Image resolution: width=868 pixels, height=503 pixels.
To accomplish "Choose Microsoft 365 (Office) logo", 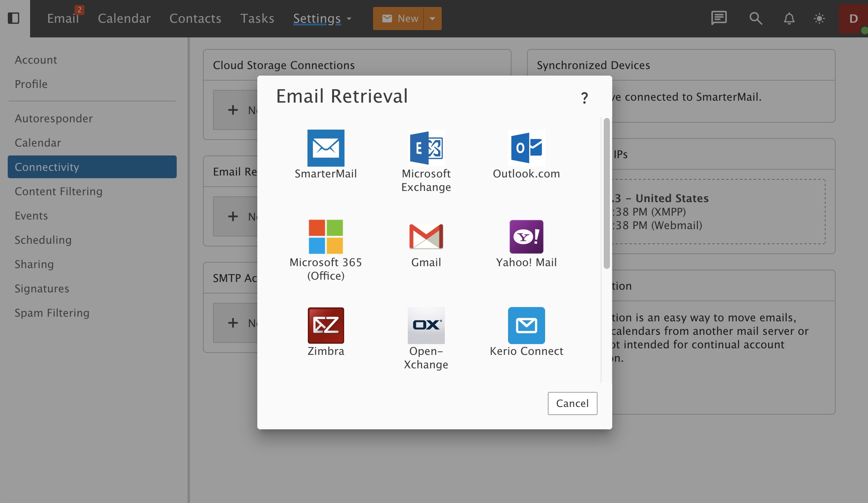I will click(326, 237).
